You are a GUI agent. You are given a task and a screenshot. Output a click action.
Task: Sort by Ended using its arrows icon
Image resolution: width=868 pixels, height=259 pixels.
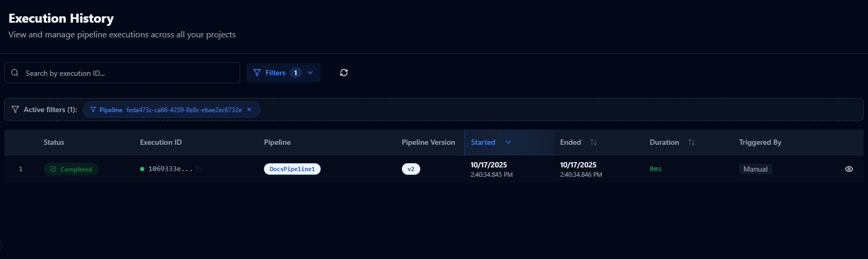coord(594,142)
